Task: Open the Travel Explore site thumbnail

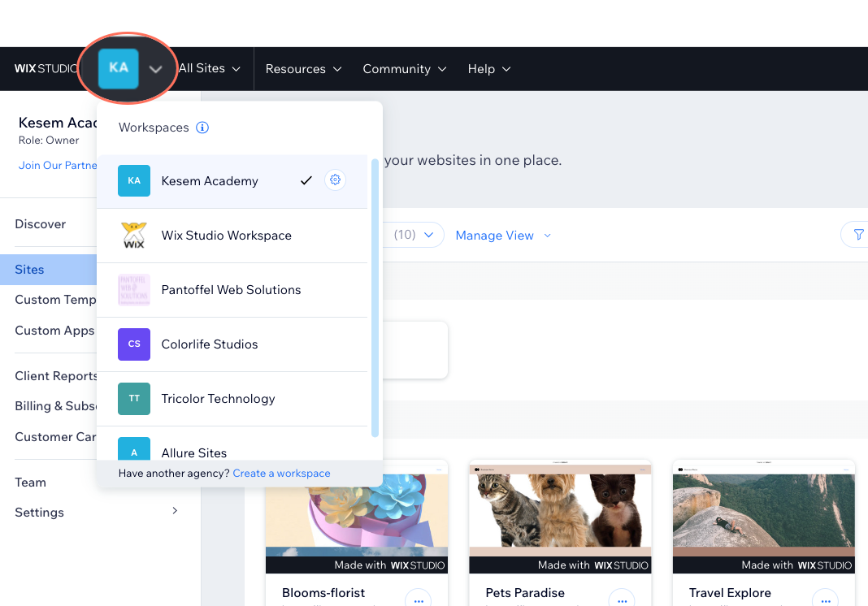Action: (x=764, y=516)
